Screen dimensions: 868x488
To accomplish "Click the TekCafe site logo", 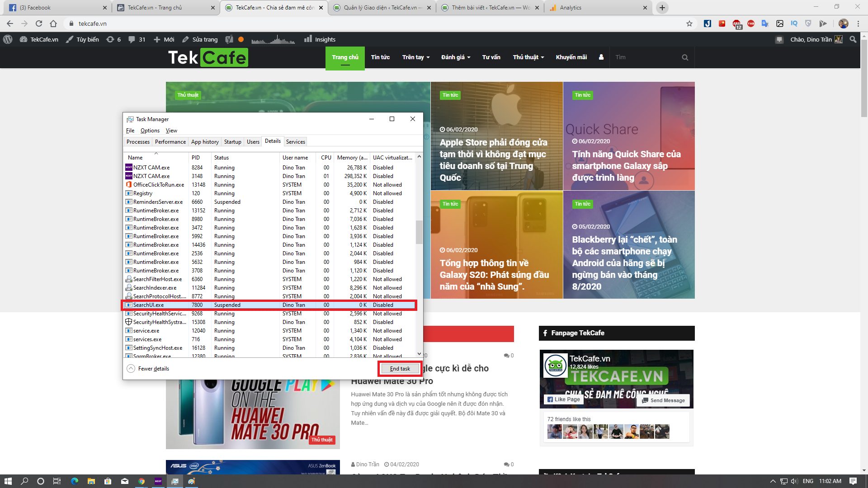I will coord(208,57).
